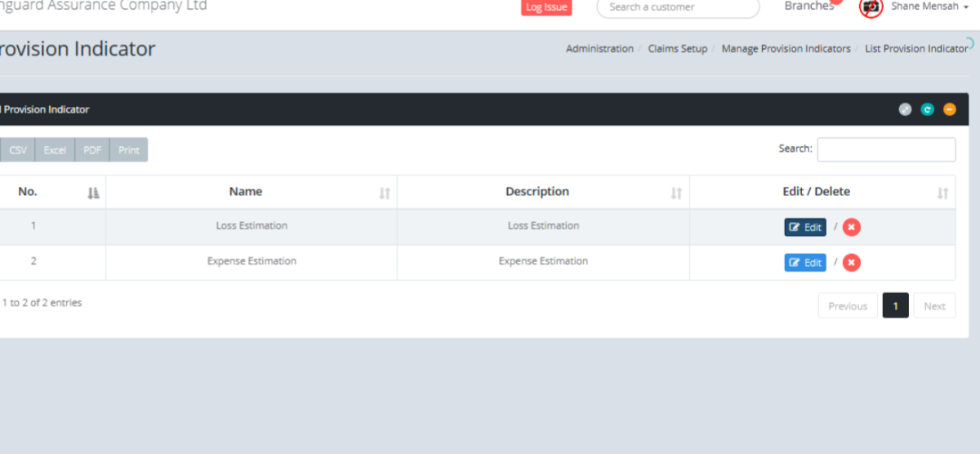Click the gray expand panel icon

(x=905, y=109)
